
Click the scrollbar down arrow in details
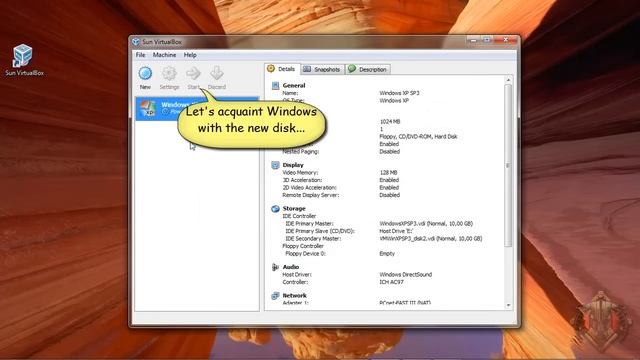(508, 305)
